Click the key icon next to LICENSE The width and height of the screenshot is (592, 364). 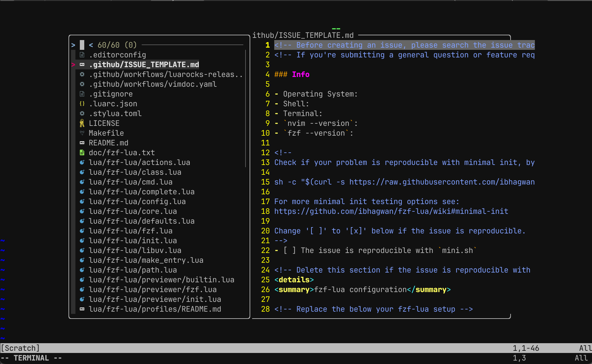tap(82, 123)
